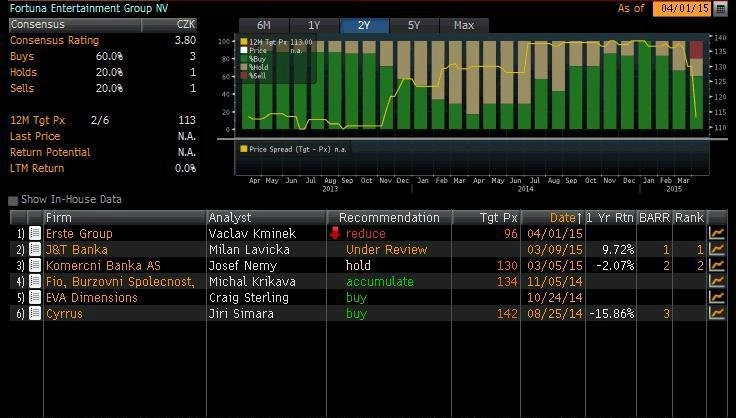The image size is (736, 418).
Task: Click the accumulate recommendation
Action: (380, 281)
